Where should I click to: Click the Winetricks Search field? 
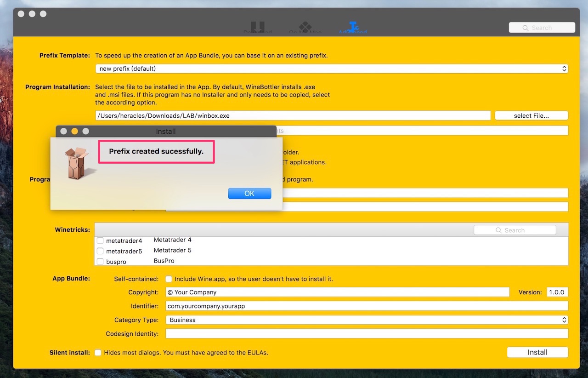(x=514, y=230)
